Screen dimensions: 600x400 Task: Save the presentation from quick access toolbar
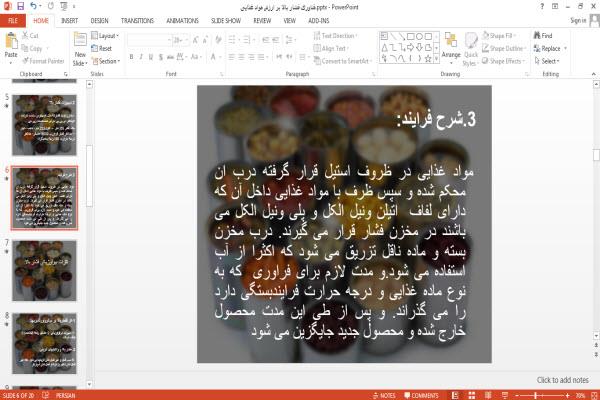click(x=21, y=6)
